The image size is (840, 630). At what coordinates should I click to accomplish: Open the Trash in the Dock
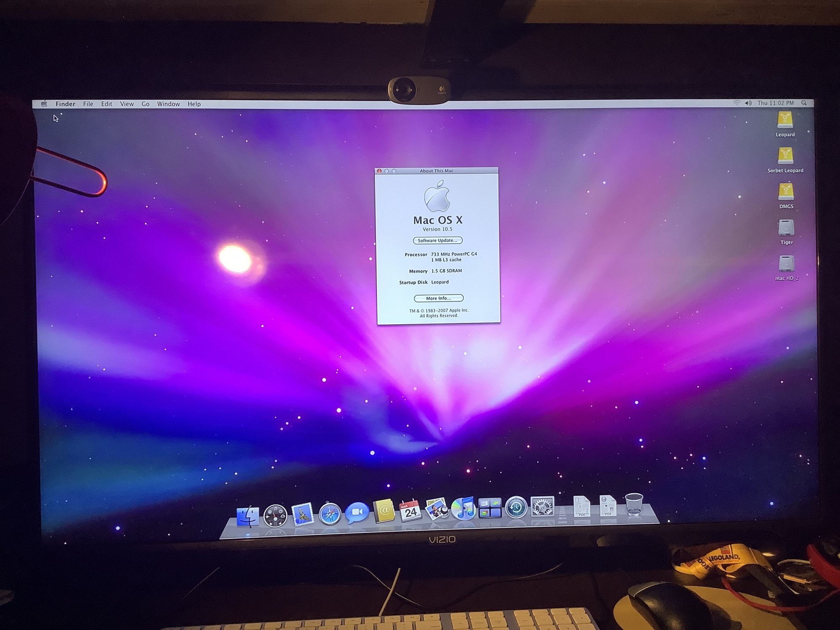coord(634,504)
